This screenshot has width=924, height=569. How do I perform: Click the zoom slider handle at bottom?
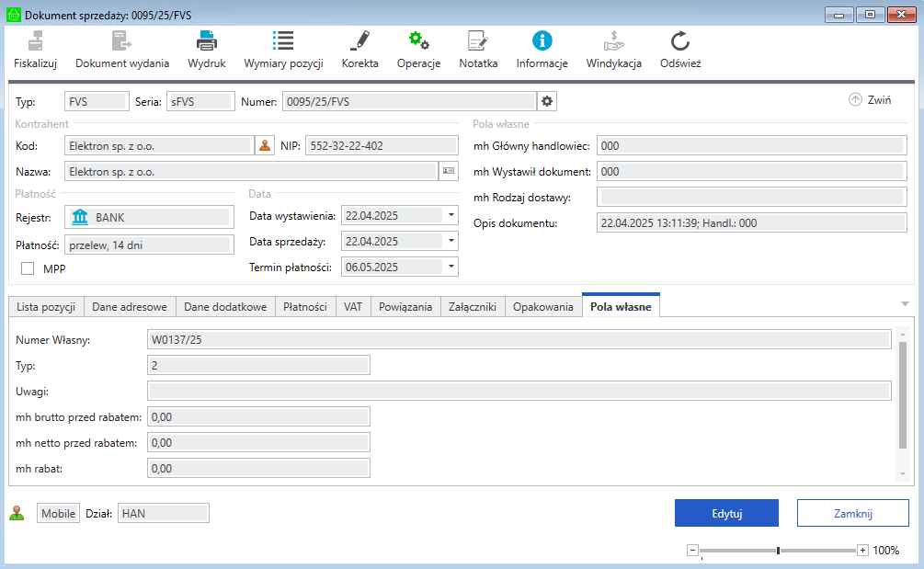778,551
